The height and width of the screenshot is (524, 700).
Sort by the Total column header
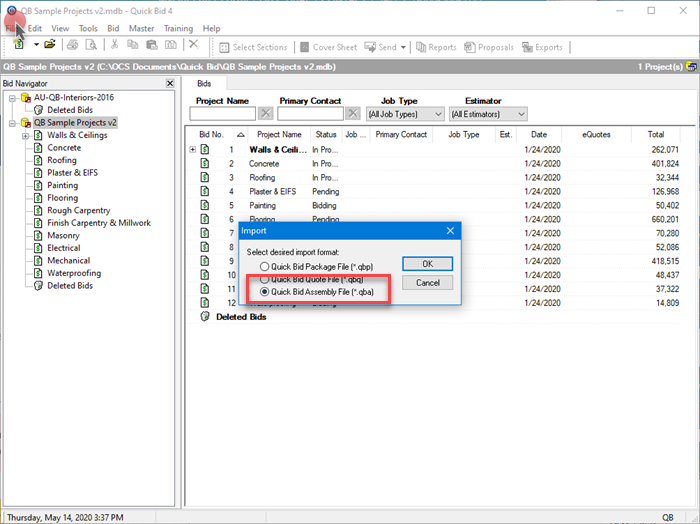[656, 134]
